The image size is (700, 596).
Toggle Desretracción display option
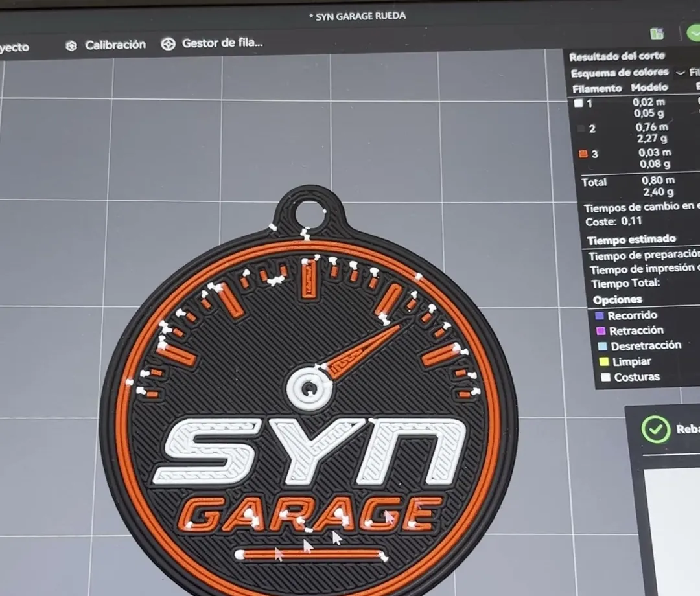[602, 346]
